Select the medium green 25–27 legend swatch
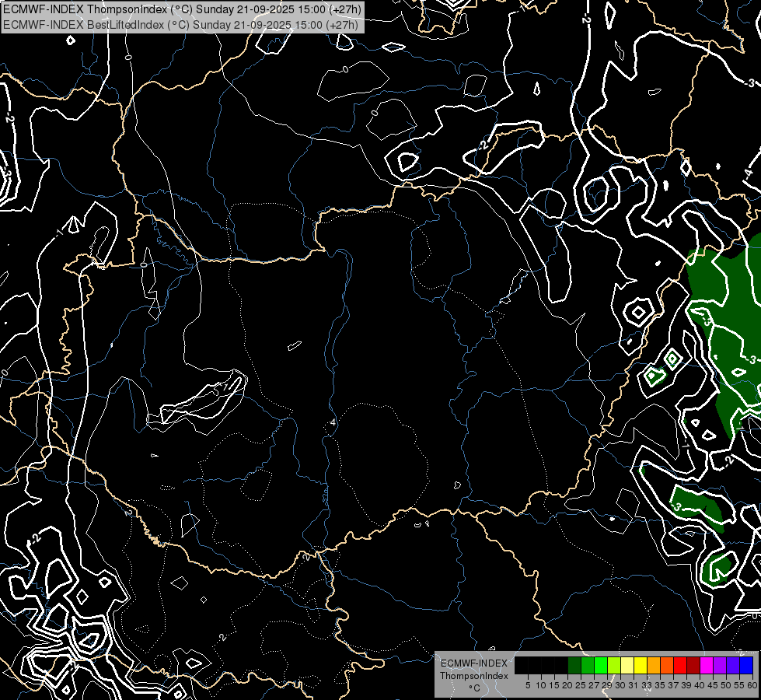761x700 pixels. pyautogui.click(x=588, y=665)
